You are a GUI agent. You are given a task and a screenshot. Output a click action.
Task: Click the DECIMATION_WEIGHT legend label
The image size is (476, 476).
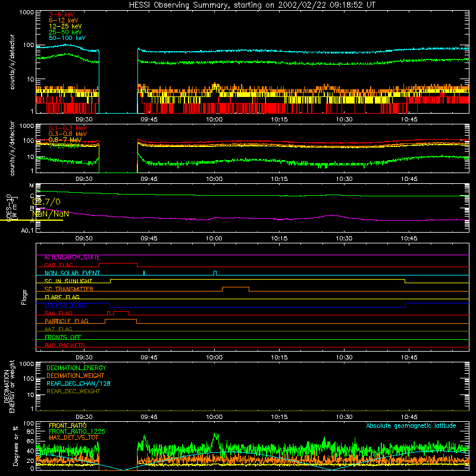(76, 376)
